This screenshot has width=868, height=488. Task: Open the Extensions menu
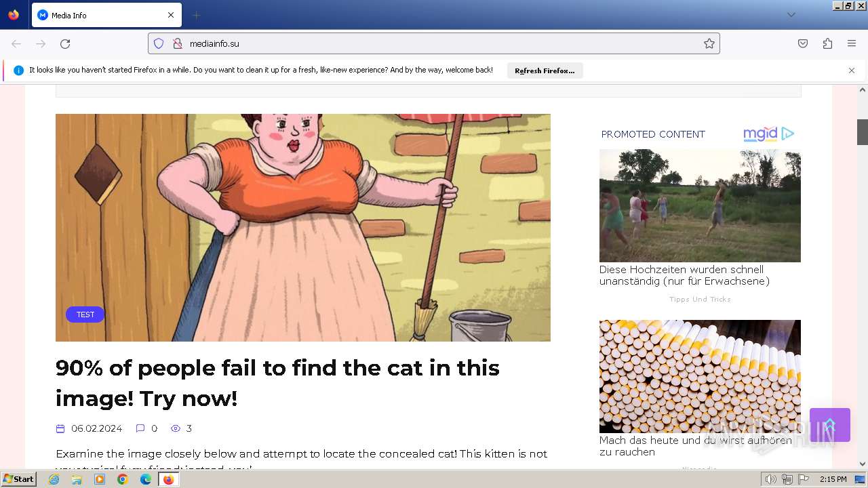pos(827,43)
